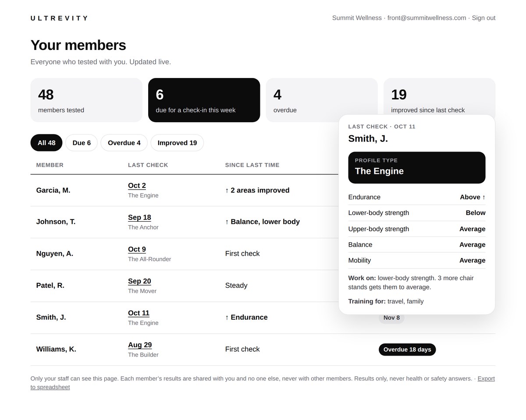526x420 pixels.
Task: Click the ULTREVITY logo
Action: click(x=59, y=18)
